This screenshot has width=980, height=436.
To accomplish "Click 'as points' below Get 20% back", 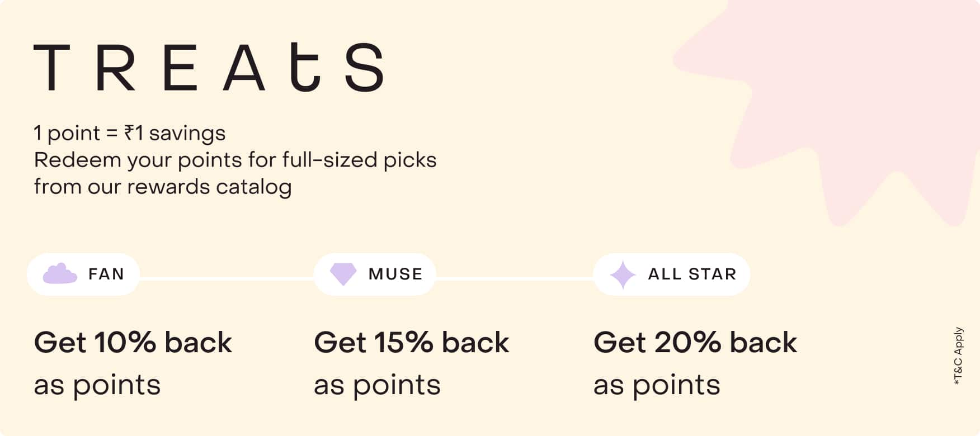I will pyautogui.click(x=657, y=385).
